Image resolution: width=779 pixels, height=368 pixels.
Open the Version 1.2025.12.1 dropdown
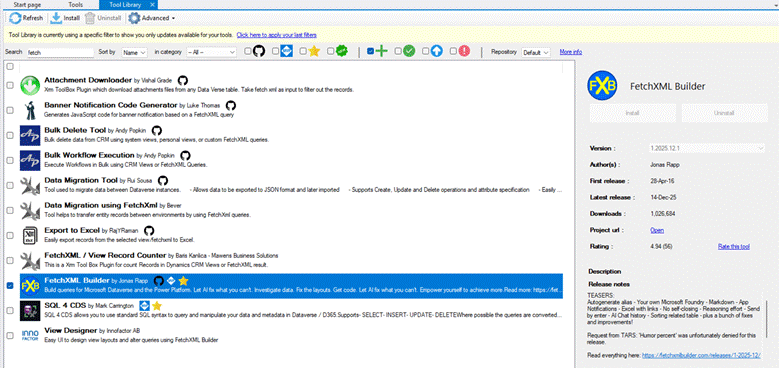click(x=706, y=148)
